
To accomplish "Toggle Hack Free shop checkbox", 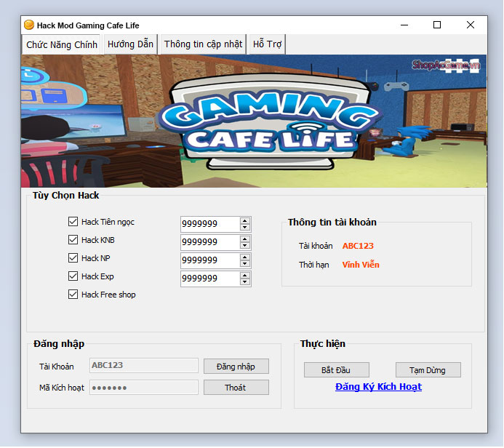I will (73, 295).
